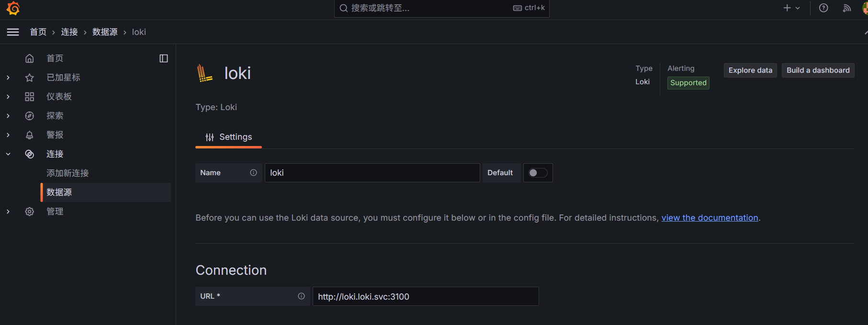Click the Grafana logo icon

click(x=13, y=8)
